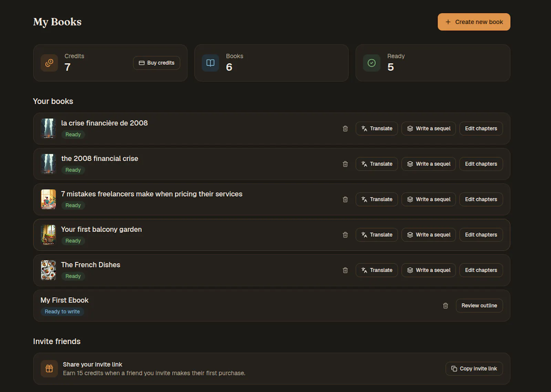Delete "the 2008 financial crise" book via trash icon
Viewport: 551px width, 392px height.
(345, 164)
